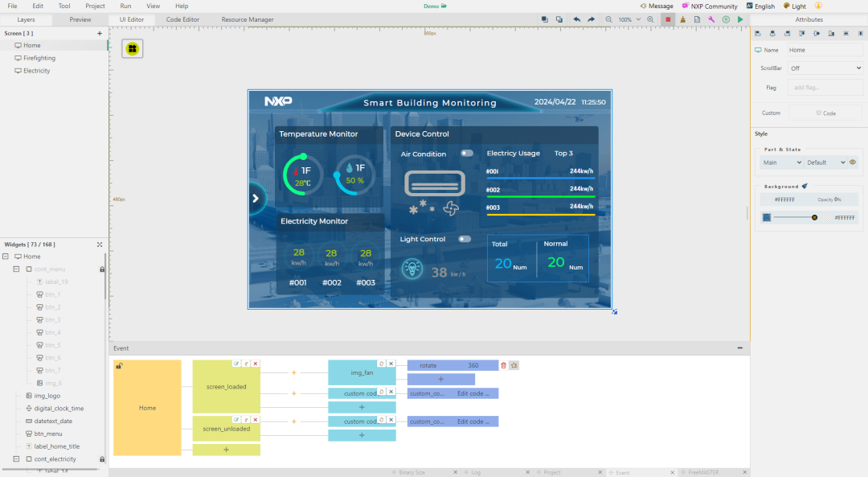Click the pink wrench build icon
The height and width of the screenshot is (477, 868).
pyautogui.click(x=711, y=19)
